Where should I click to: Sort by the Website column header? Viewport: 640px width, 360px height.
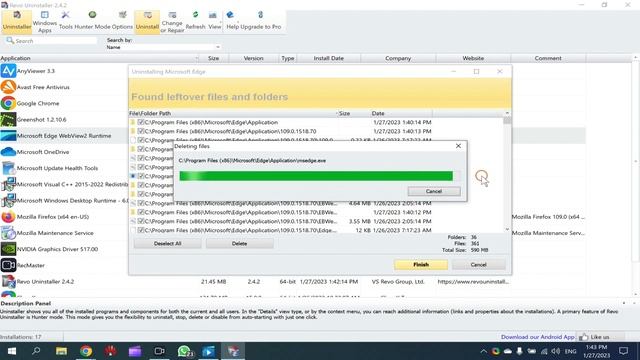pos(473,58)
